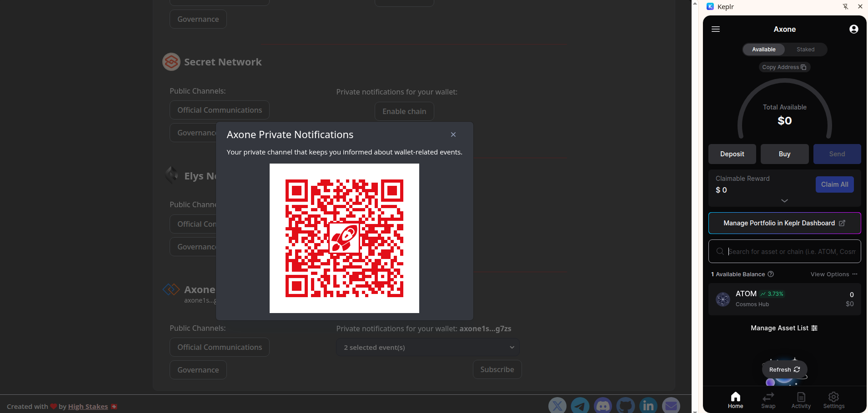Select the ATOM Cosmos Hub asset row
This screenshot has height=413, width=868.
784,299
